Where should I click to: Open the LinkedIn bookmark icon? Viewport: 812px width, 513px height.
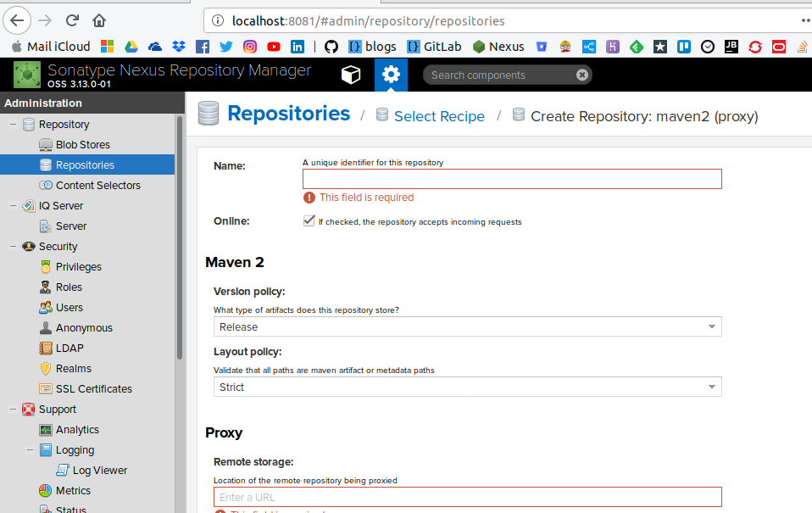(x=298, y=47)
